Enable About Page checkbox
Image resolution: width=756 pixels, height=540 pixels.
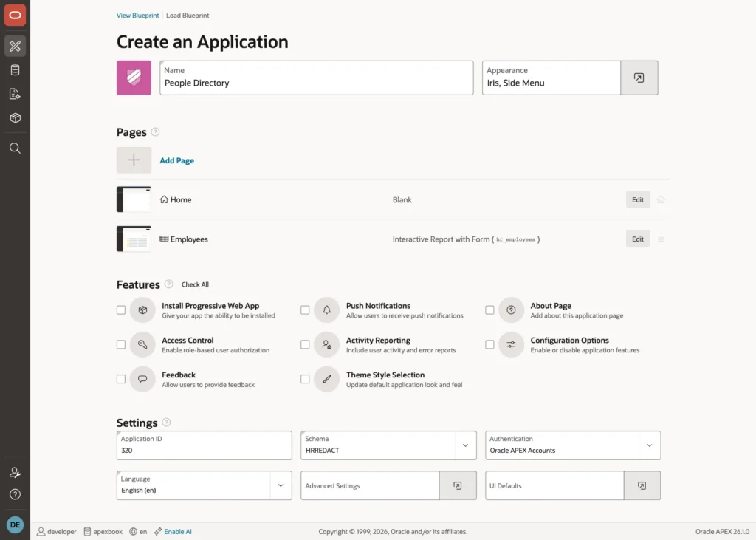(x=489, y=310)
